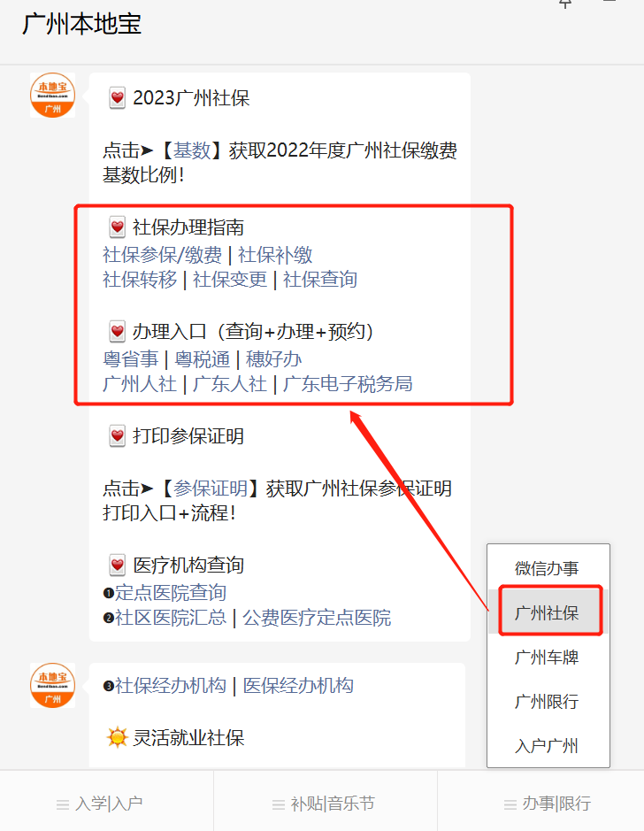Click the heart icon before 2023广州社保
Screen dimensions: 644x831
117,98
